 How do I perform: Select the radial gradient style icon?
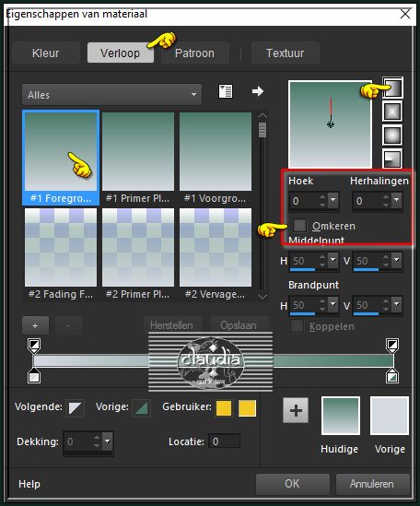tap(392, 159)
